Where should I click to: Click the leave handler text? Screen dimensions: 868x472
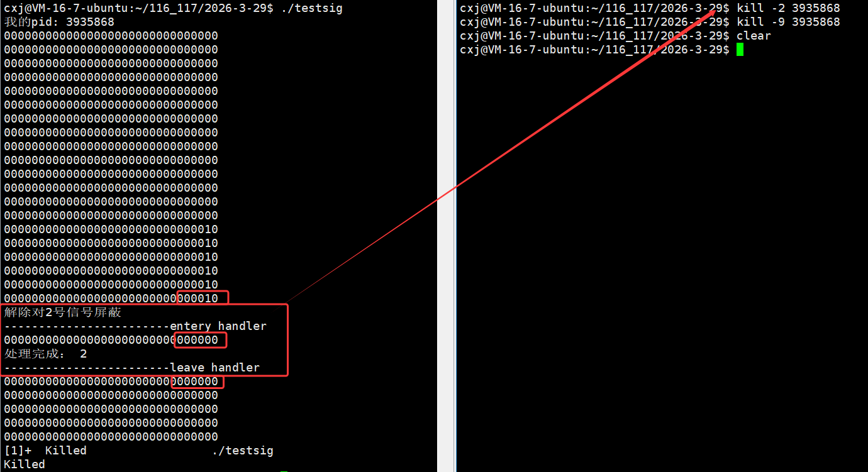point(214,368)
